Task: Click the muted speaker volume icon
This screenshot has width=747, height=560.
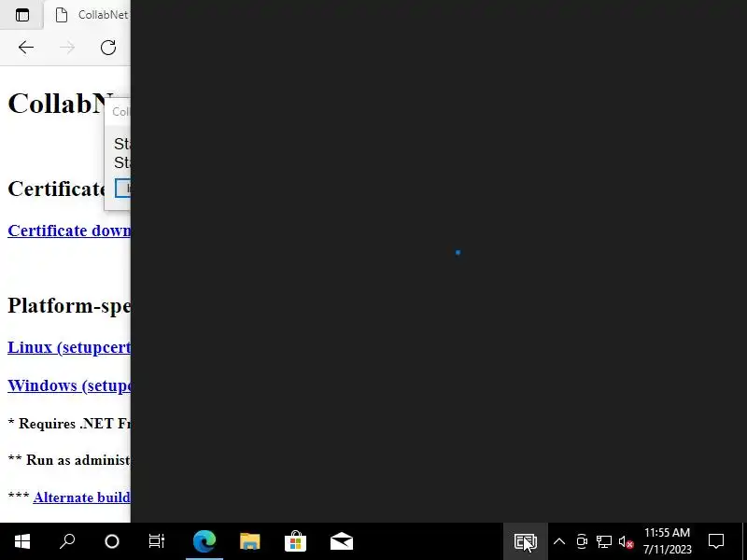Action: tap(626, 541)
